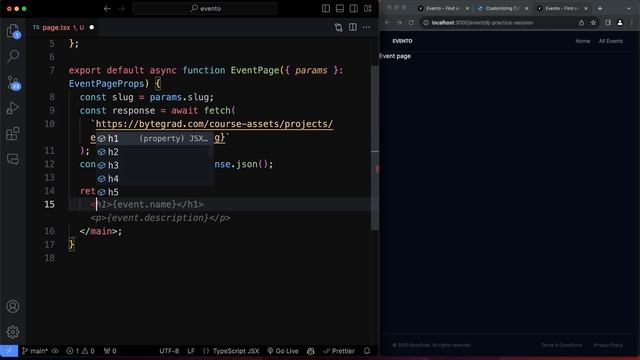Image resolution: width=640 pixels, height=360 pixels.
Task: Open changes compare icon in editor toolbar
Action: coord(338,27)
